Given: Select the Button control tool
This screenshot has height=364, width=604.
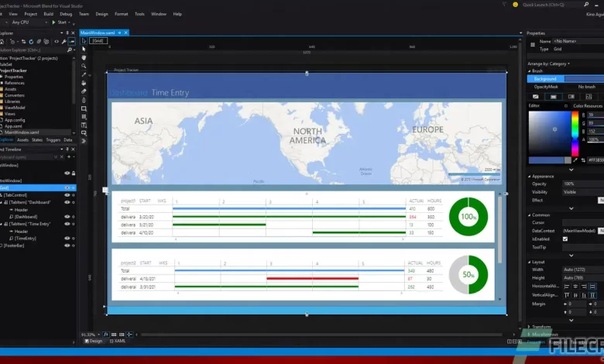Looking at the screenshot, I should [x=84, y=133].
